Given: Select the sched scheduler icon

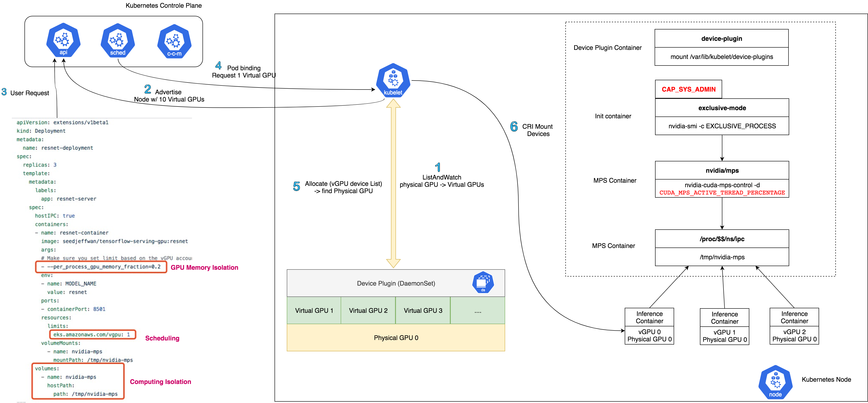Looking at the screenshot, I should pyautogui.click(x=118, y=41).
